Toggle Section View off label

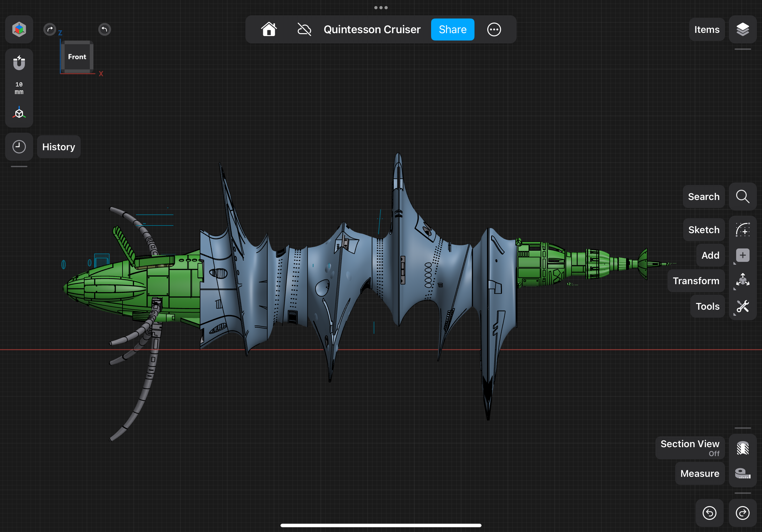point(690,448)
